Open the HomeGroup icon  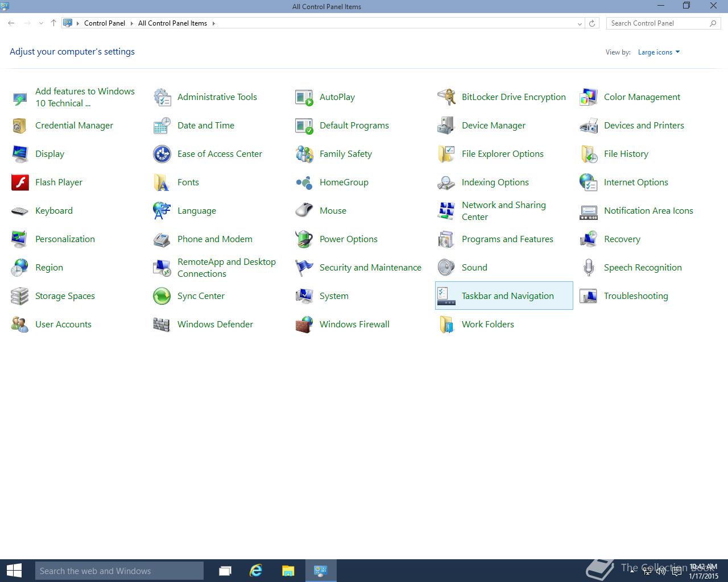(x=304, y=182)
